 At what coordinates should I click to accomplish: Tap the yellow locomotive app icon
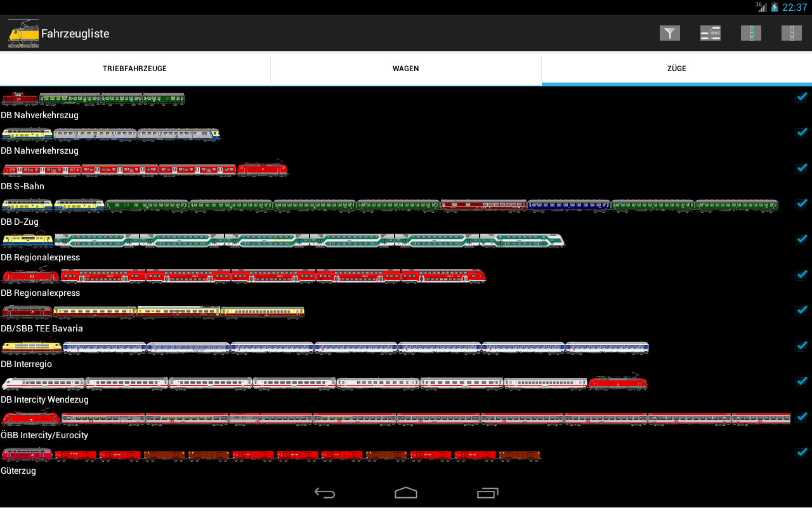coord(23,33)
